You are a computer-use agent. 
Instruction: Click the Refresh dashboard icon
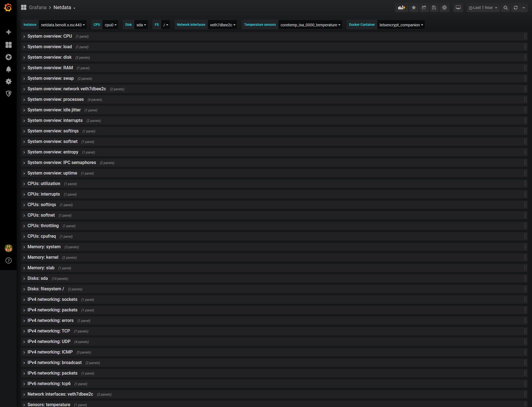pyautogui.click(x=516, y=8)
